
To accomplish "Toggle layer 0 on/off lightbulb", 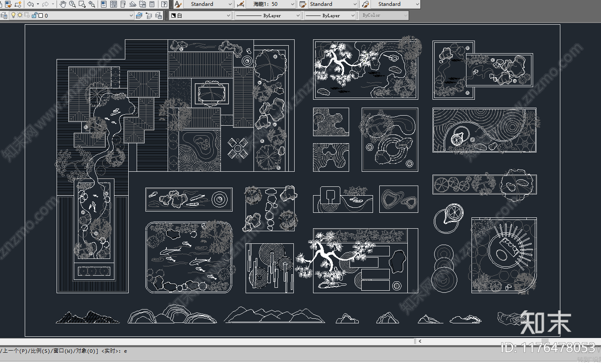I will pyautogui.click(x=13, y=15).
